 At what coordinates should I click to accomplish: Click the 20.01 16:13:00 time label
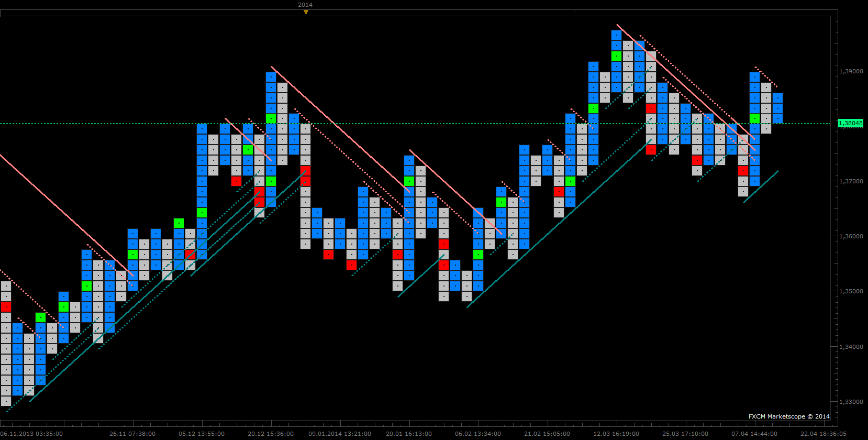click(x=409, y=434)
